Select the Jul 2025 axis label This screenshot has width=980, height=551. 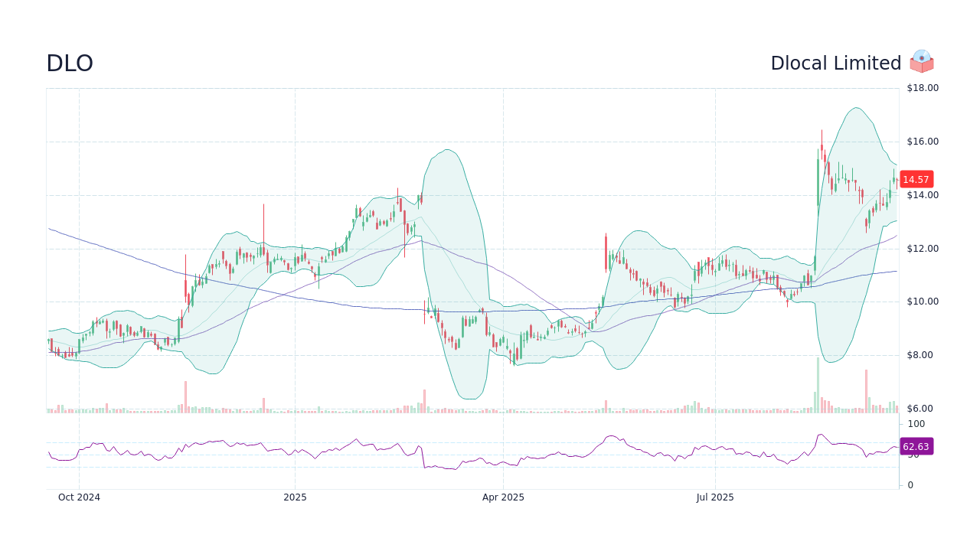click(715, 497)
